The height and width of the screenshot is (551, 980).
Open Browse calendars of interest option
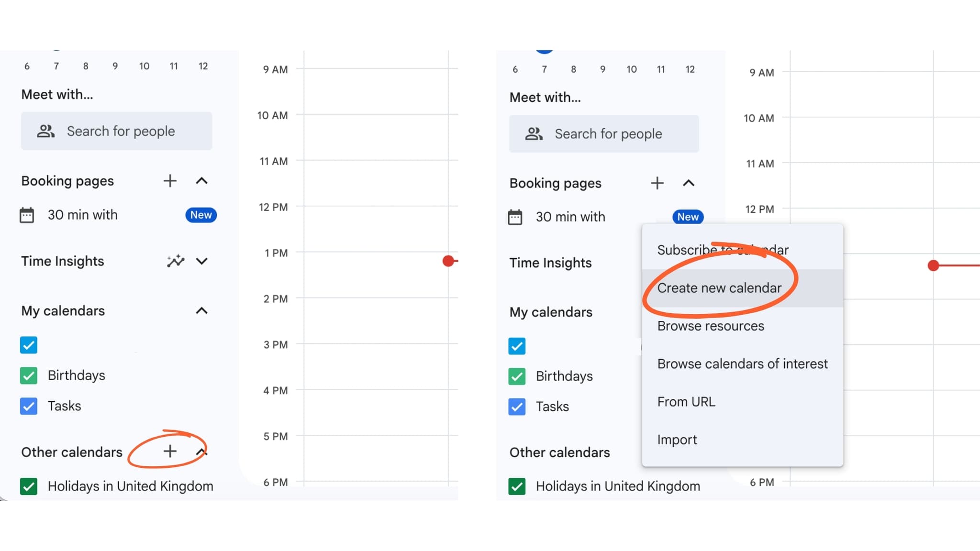742,364
